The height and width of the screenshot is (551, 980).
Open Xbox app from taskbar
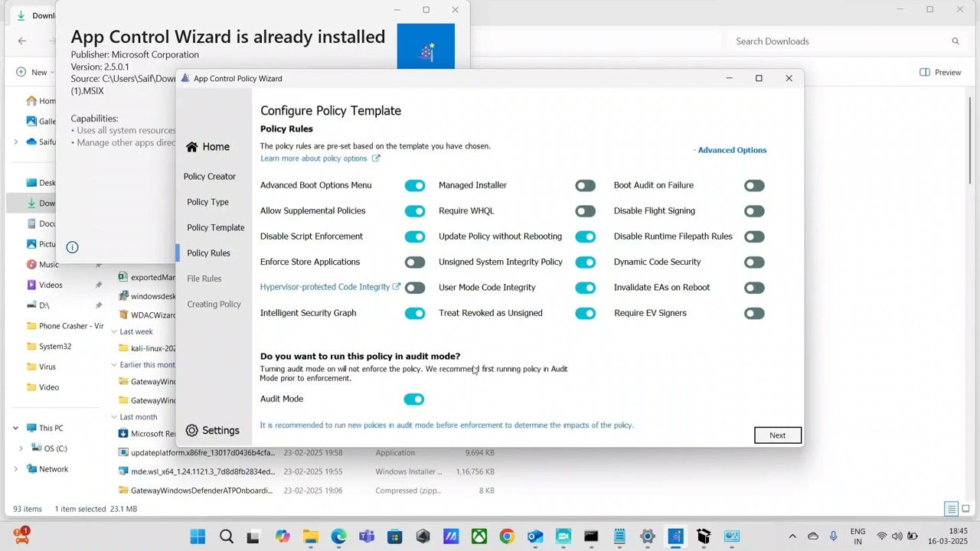(479, 536)
